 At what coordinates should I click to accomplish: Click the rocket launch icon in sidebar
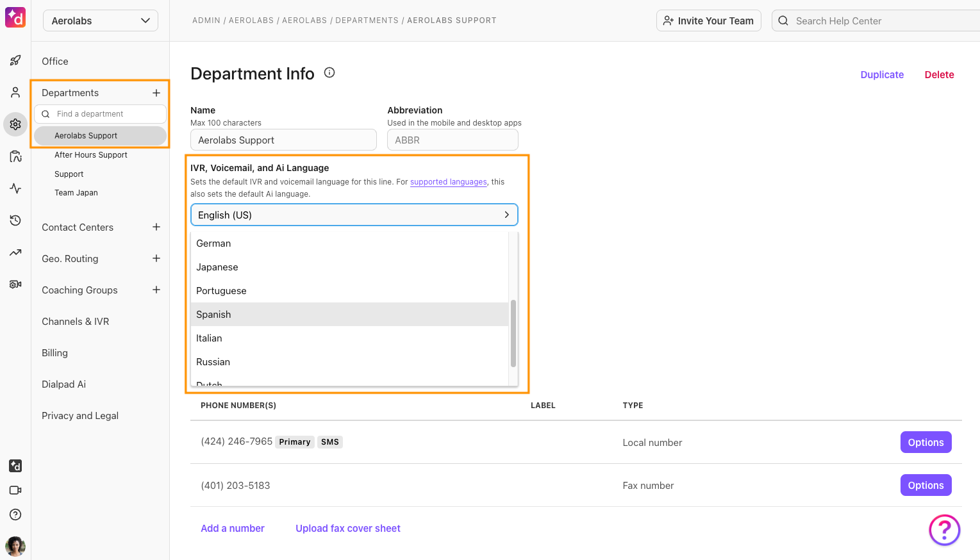tap(15, 60)
